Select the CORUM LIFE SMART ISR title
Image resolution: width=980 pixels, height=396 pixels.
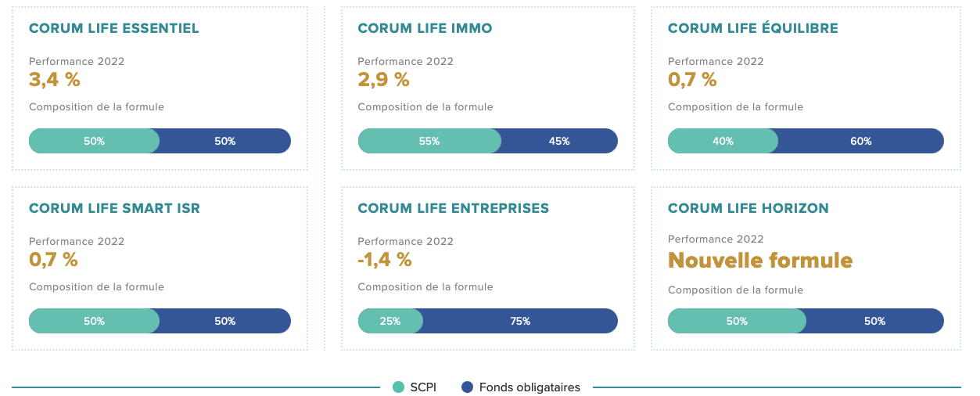pyautogui.click(x=114, y=208)
